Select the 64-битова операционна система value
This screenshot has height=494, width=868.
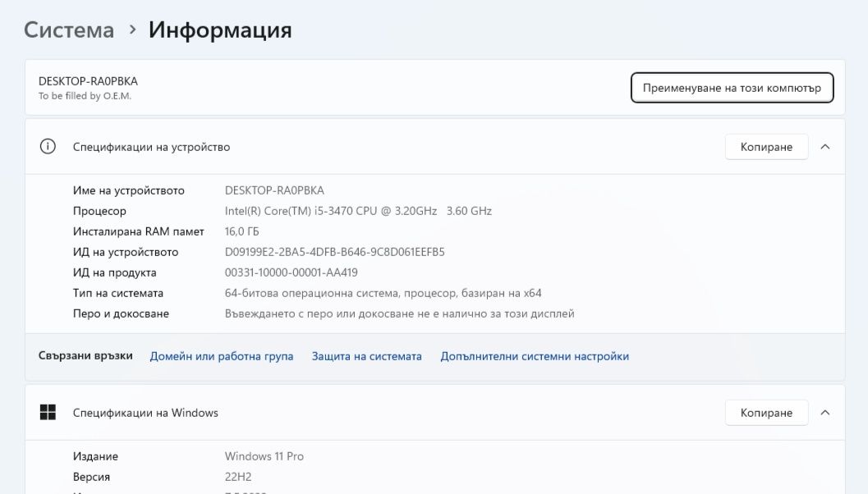[x=383, y=293]
